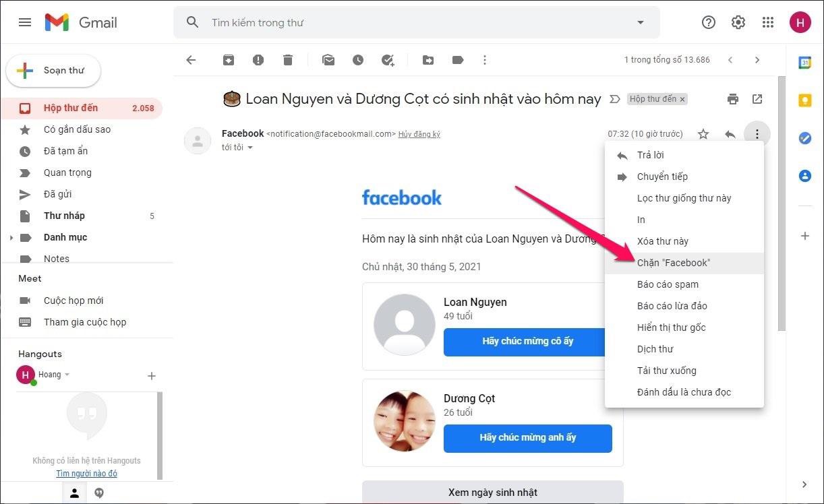Choose Chặn "Facebook" menu entry
Viewport: 824px width, 504px height.
(684, 263)
